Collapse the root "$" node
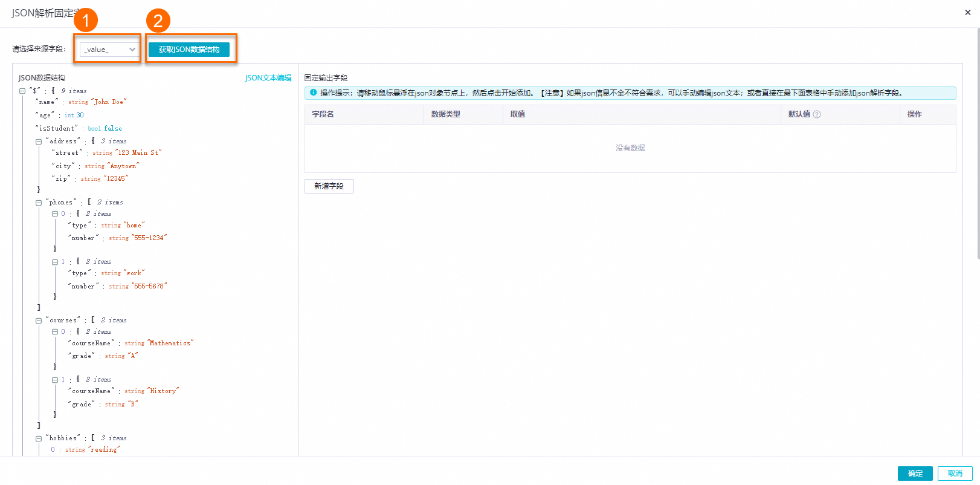 22,91
